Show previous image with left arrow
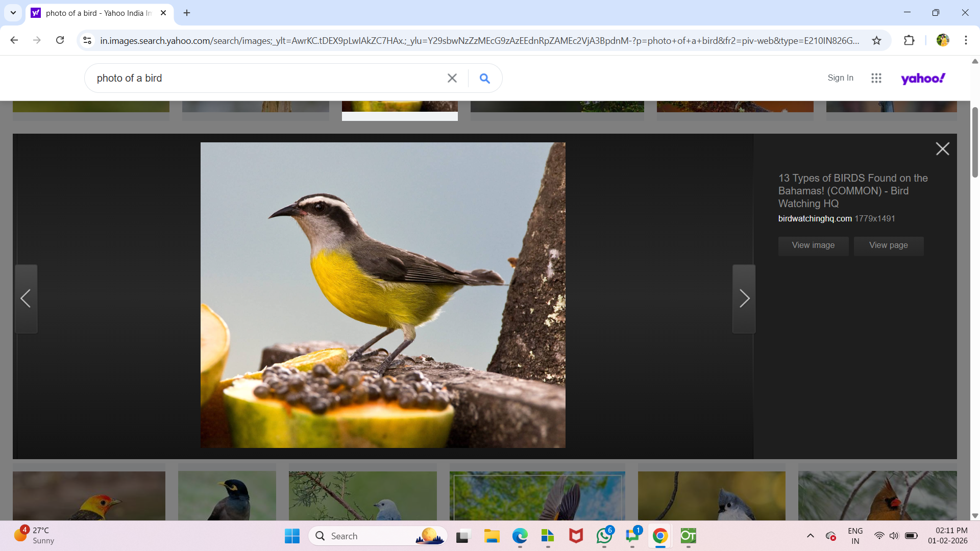Screen dimensions: 980x551 click(x=26, y=298)
